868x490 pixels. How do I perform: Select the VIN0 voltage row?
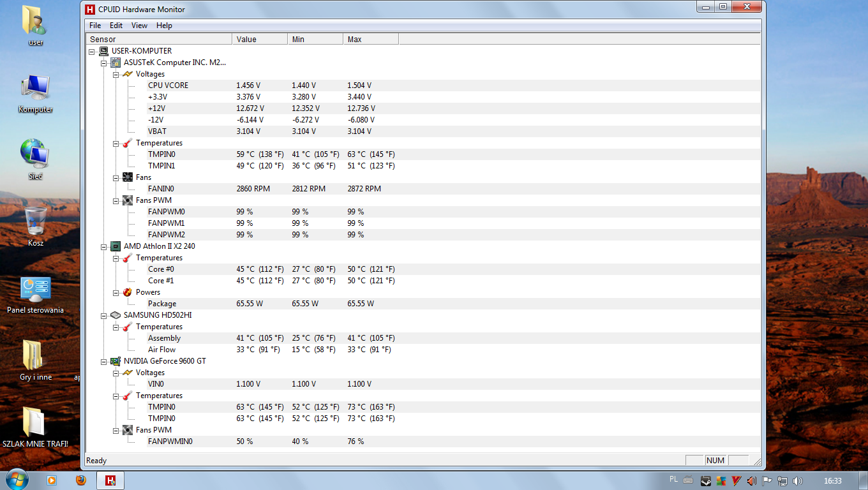click(453, 384)
